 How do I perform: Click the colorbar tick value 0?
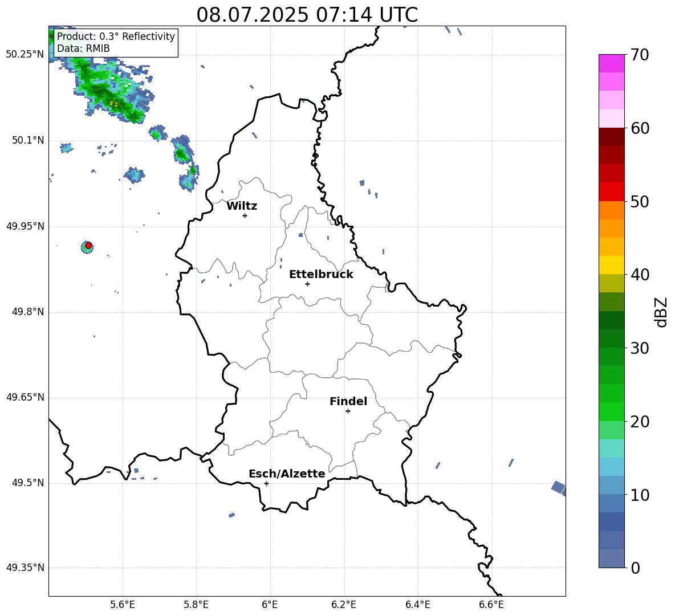coord(635,568)
